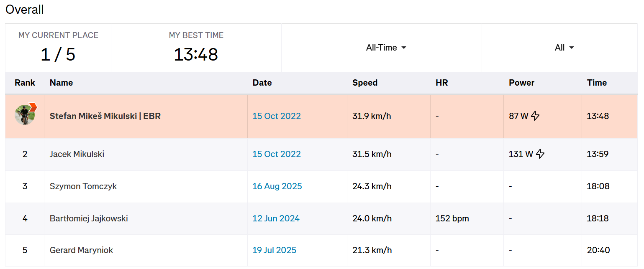The height and width of the screenshot is (269, 644).
Task: Click the Power column header
Action: point(521,83)
